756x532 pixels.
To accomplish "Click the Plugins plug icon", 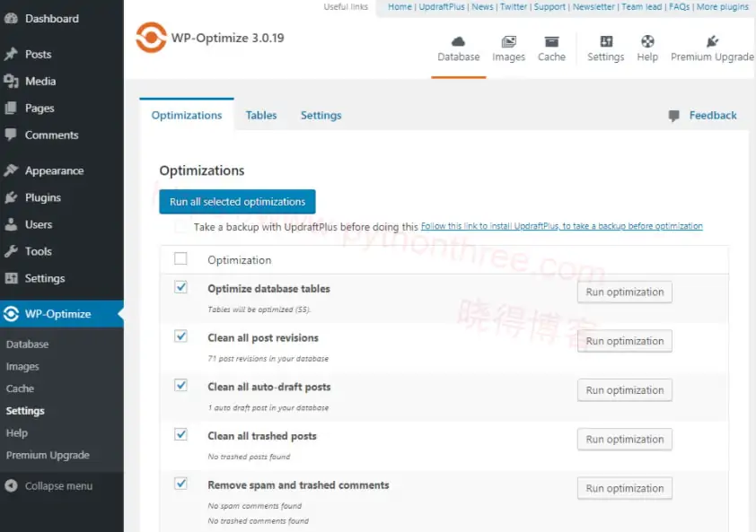I will (x=11, y=197).
